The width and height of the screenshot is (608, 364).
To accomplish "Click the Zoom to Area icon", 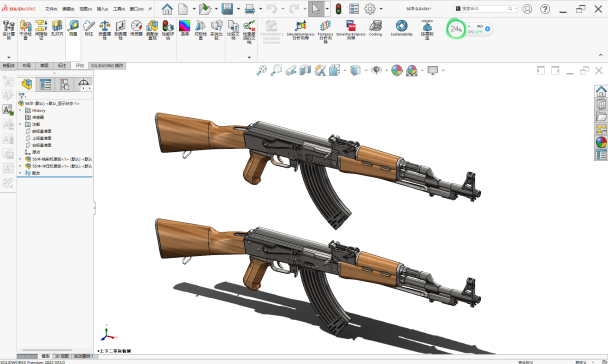I will 276,70.
